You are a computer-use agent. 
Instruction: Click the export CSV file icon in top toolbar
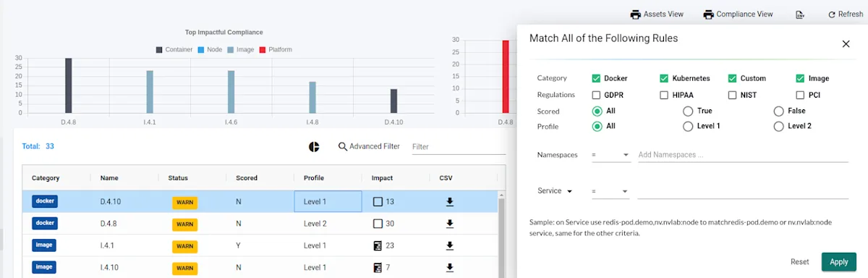(799, 14)
